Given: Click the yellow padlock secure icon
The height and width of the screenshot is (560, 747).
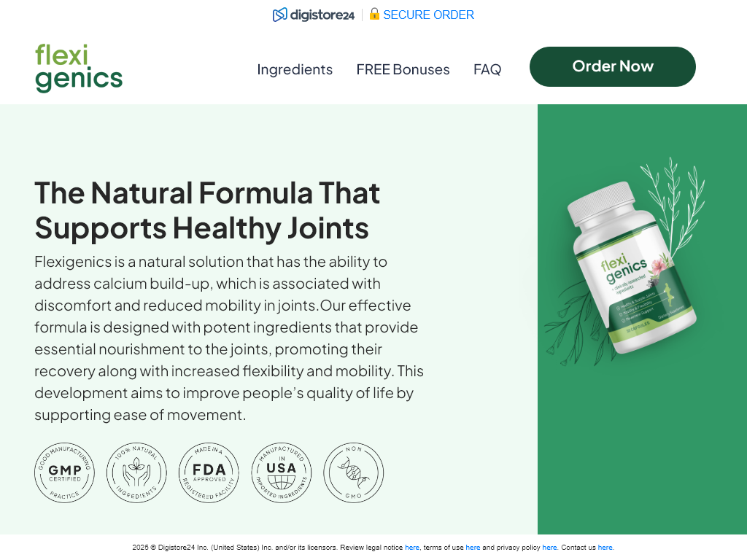Looking at the screenshot, I should pyautogui.click(x=374, y=14).
